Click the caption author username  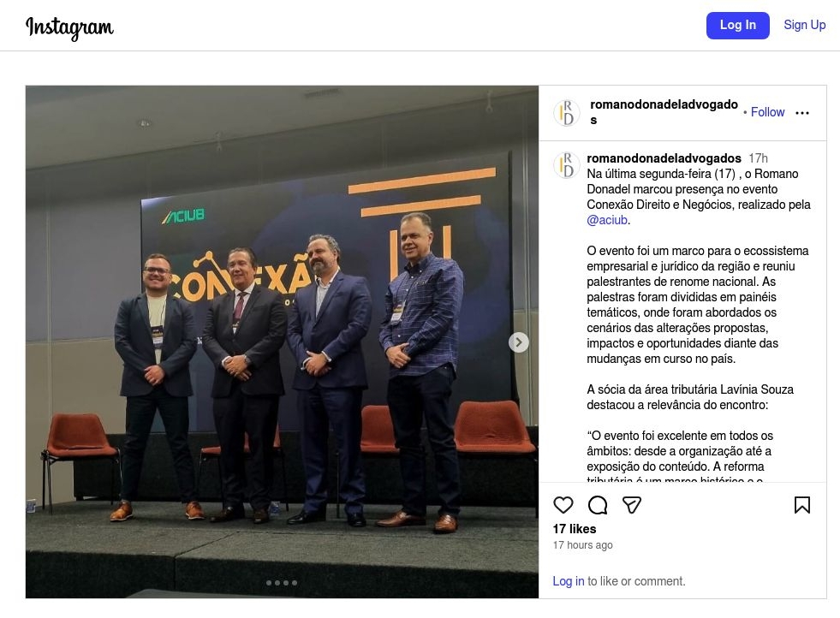[x=664, y=158]
